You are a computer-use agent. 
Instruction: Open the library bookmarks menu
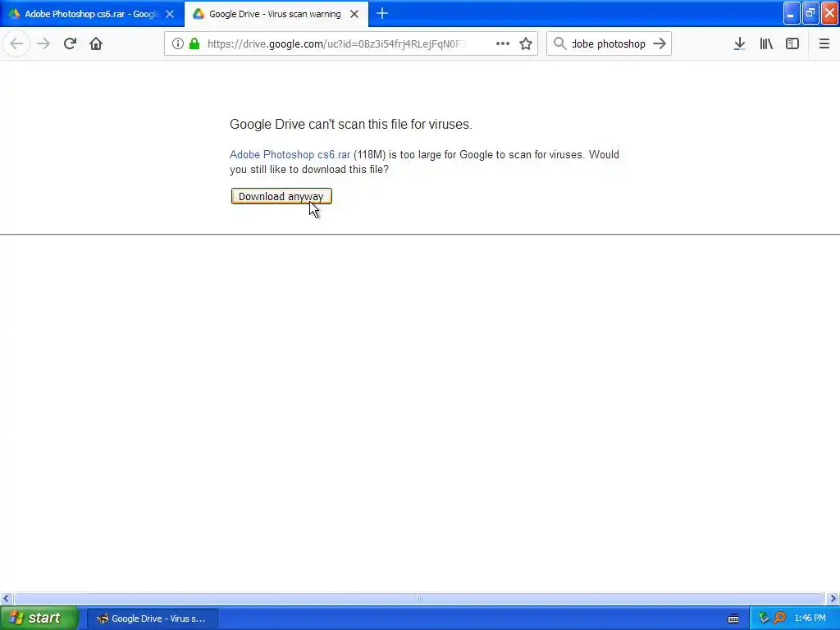tap(766, 44)
